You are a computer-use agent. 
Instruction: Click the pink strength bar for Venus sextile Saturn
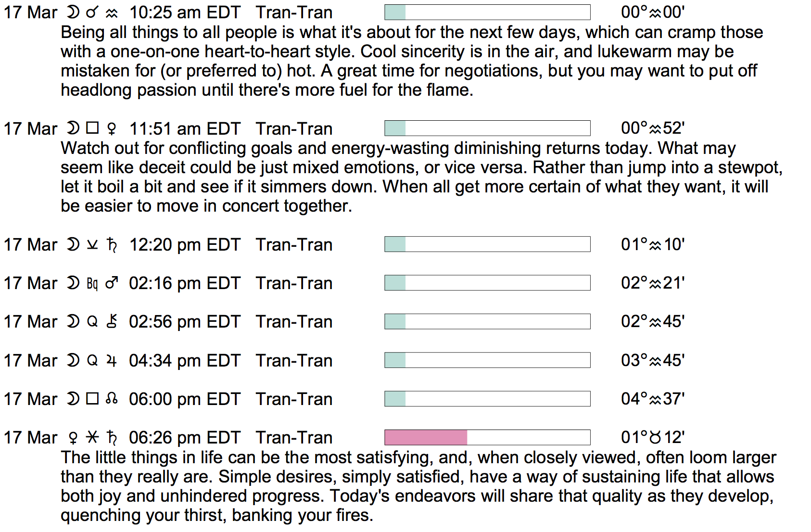point(426,437)
